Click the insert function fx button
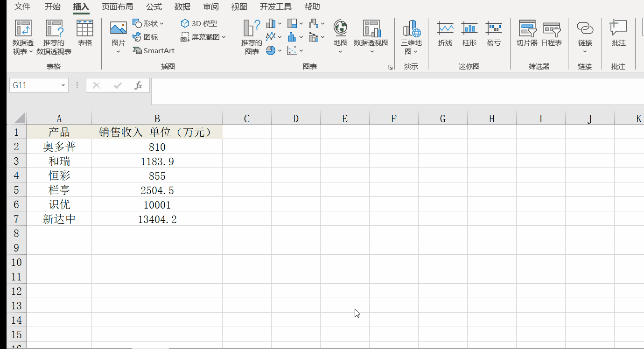Image resolution: width=644 pixels, height=349 pixels. point(138,85)
